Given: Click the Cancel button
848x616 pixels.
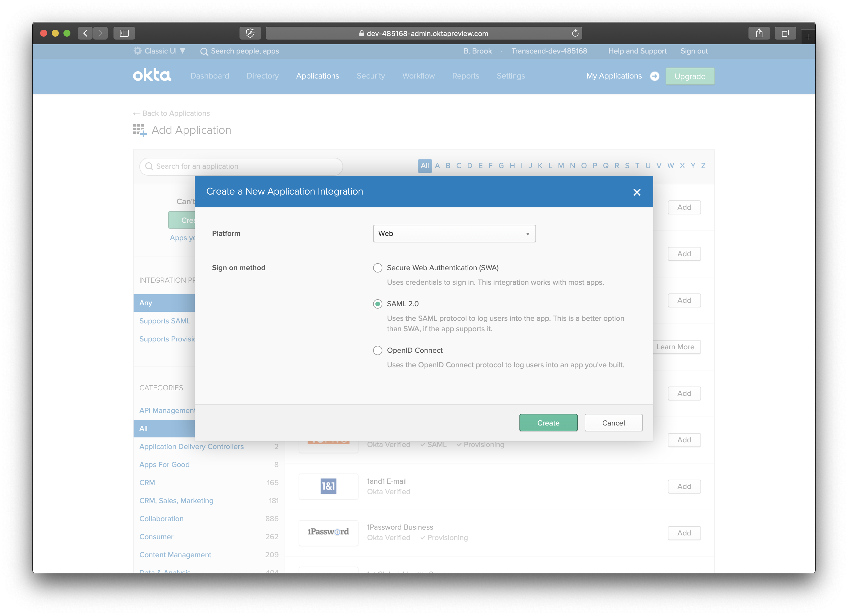Looking at the screenshot, I should [613, 423].
